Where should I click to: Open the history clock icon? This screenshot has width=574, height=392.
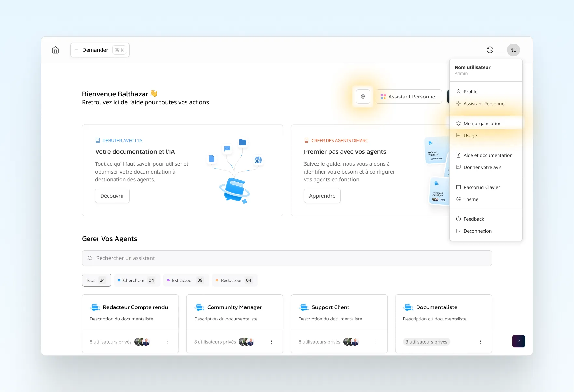point(490,50)
